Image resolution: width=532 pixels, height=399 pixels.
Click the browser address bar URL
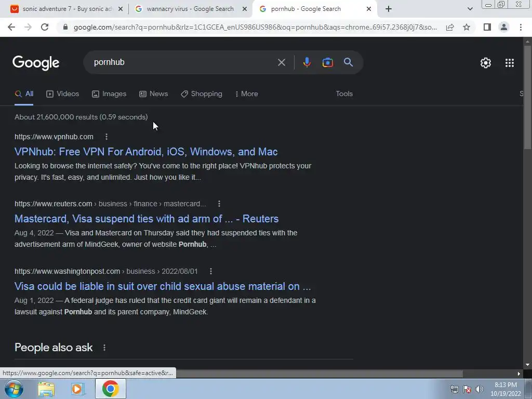(255, 27)
